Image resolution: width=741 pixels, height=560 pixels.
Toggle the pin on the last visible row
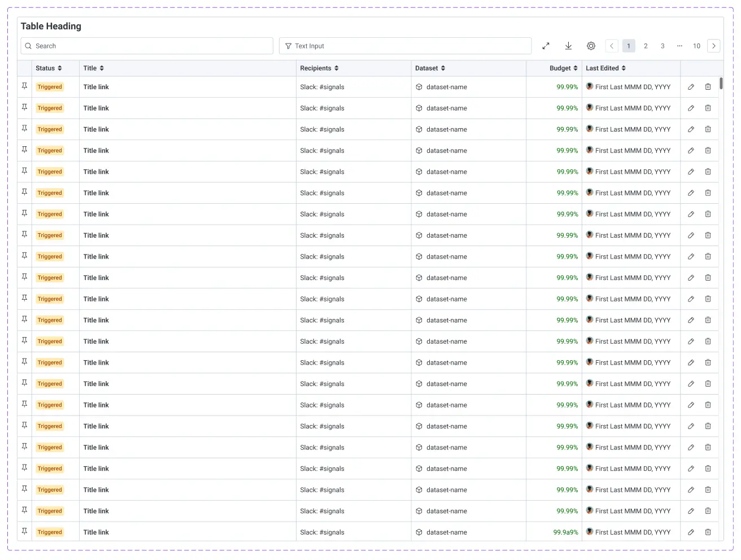pyautogui.click(x=24, y=531)
